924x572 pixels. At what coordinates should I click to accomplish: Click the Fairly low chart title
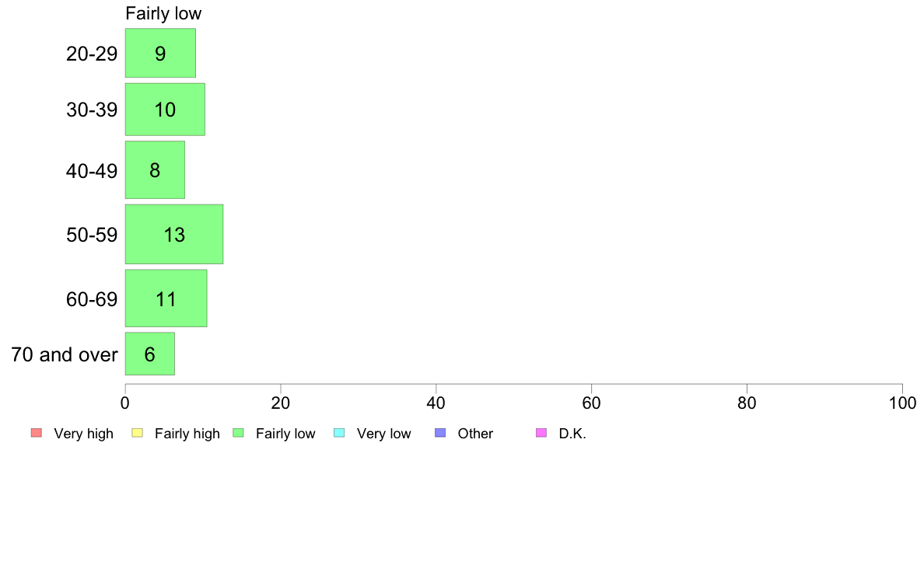pyautogui.click(x=163, y=13)
